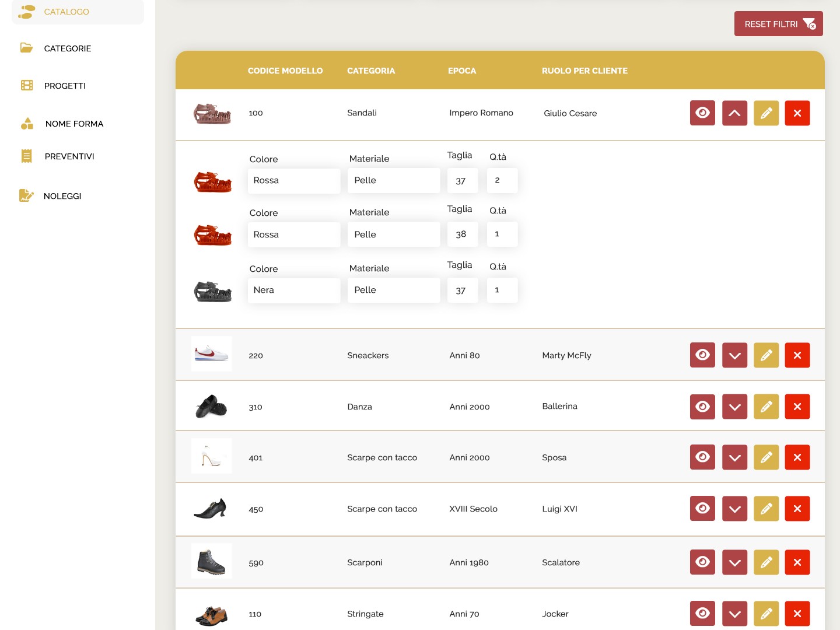Viewport: 840px width, 630px height.
Task: Click the pencil icon for Luigi XVI row
Action: [766, 509]
